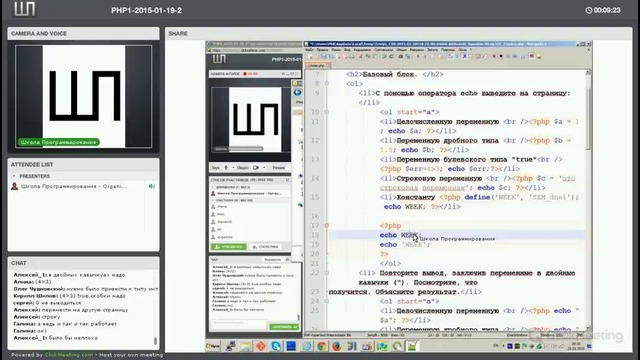Click the highlighted echo WEEK line 18
640x360 pixels.
[x=457, y=235]
